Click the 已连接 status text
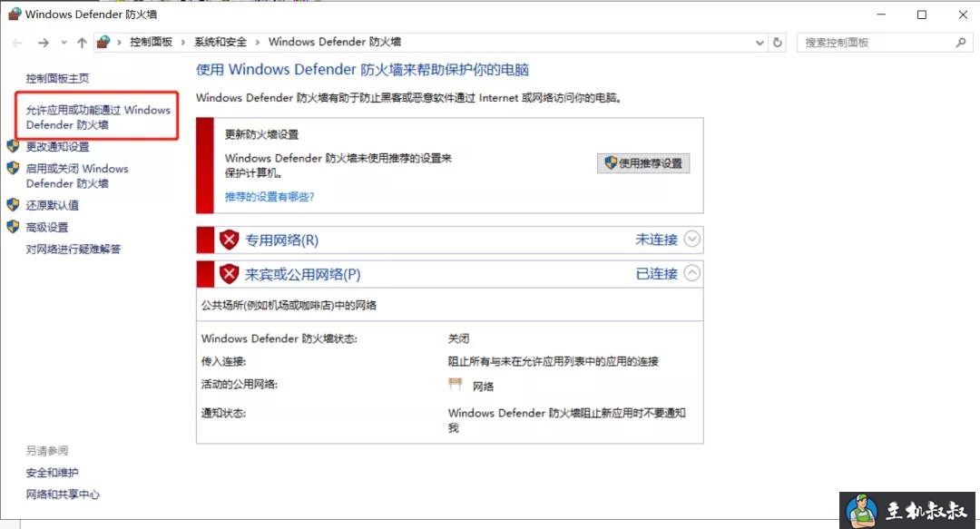 click(x=656, y=274)
